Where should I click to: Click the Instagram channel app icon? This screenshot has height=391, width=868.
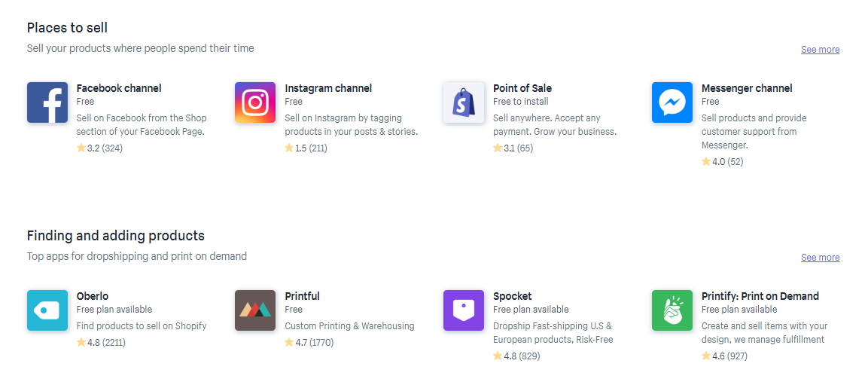[x=255, y=102]
